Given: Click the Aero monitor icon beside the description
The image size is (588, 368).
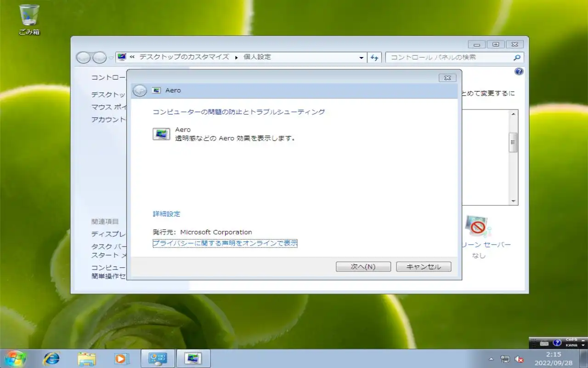Looking at the screenshot, I should (x=161, y=134).
